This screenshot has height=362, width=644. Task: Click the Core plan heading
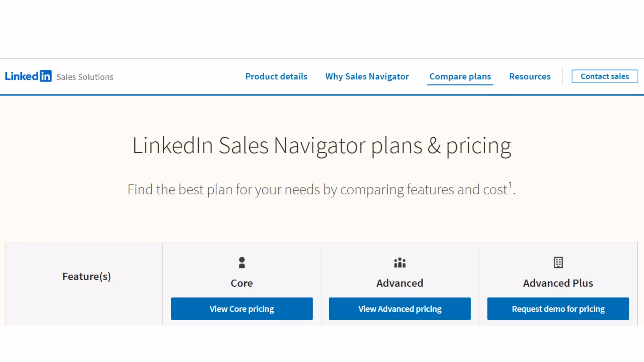pos(242,283)
